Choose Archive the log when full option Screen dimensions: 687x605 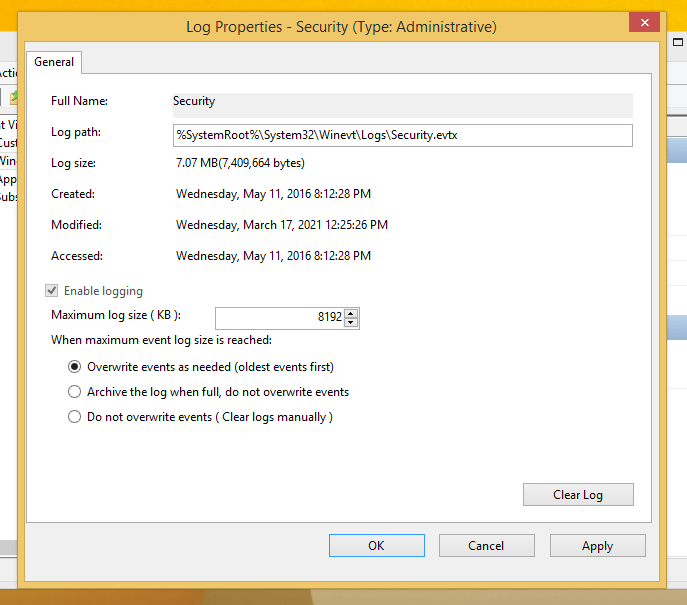pos(74,392)
